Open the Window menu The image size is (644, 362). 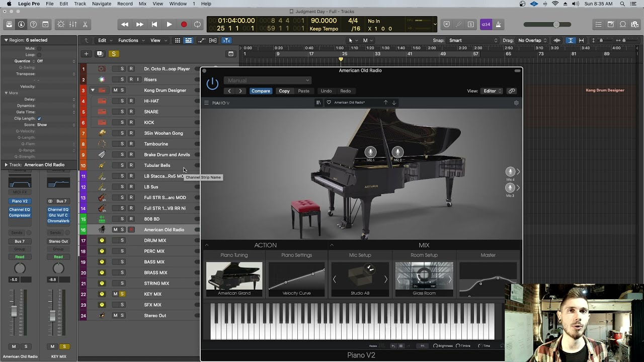(178, 4)
